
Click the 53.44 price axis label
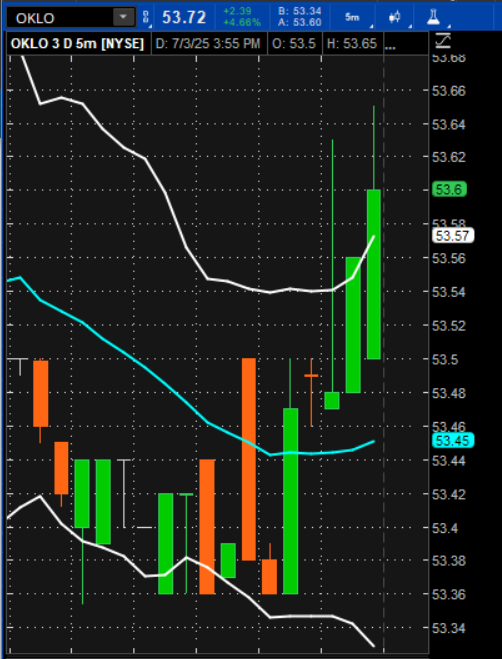[449, 461]
